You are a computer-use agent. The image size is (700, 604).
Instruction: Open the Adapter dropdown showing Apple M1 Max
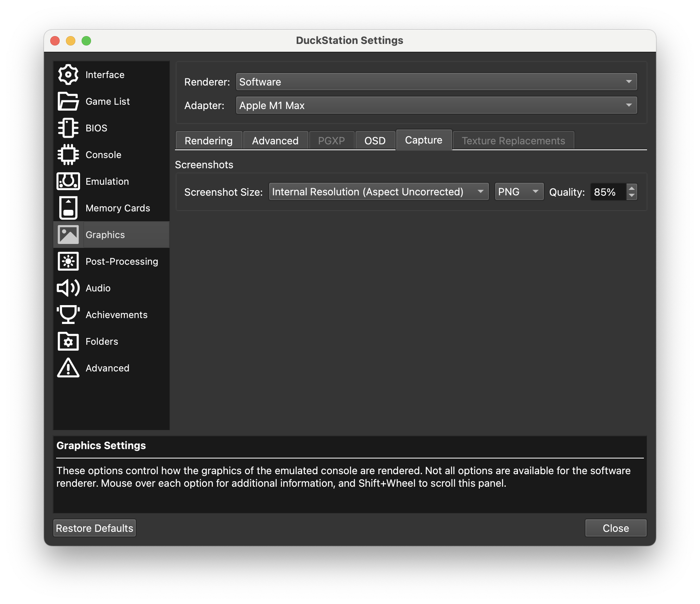tap(436, 105)
